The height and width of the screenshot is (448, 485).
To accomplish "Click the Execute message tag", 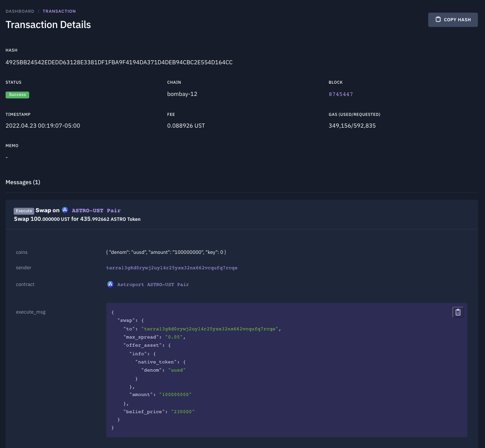I will pos(24,211).
